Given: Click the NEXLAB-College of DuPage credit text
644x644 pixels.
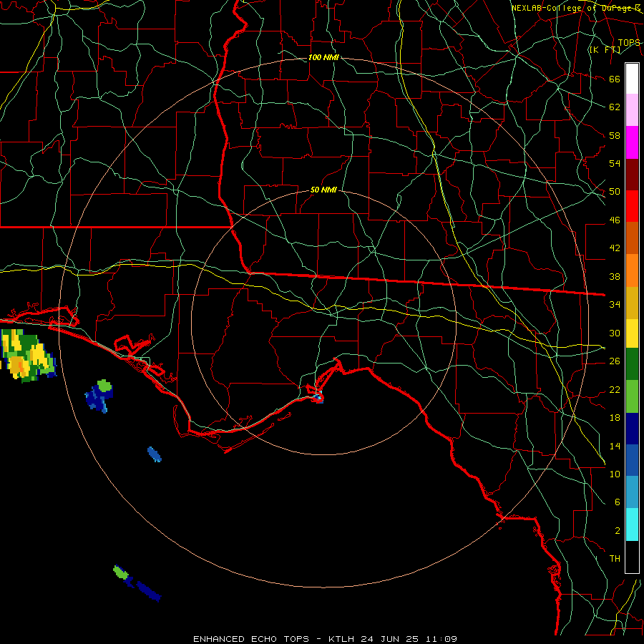Looking at the screenshot, I should [575, 8].
